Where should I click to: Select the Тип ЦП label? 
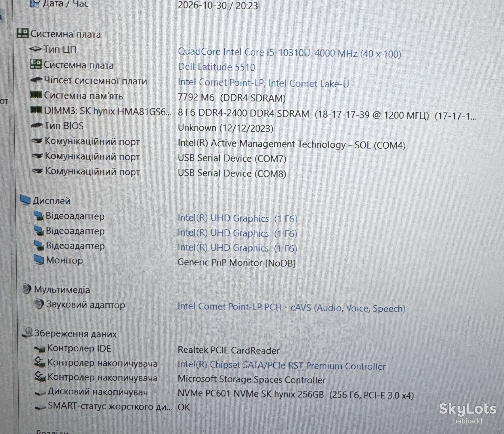click(x=60, y=49)
